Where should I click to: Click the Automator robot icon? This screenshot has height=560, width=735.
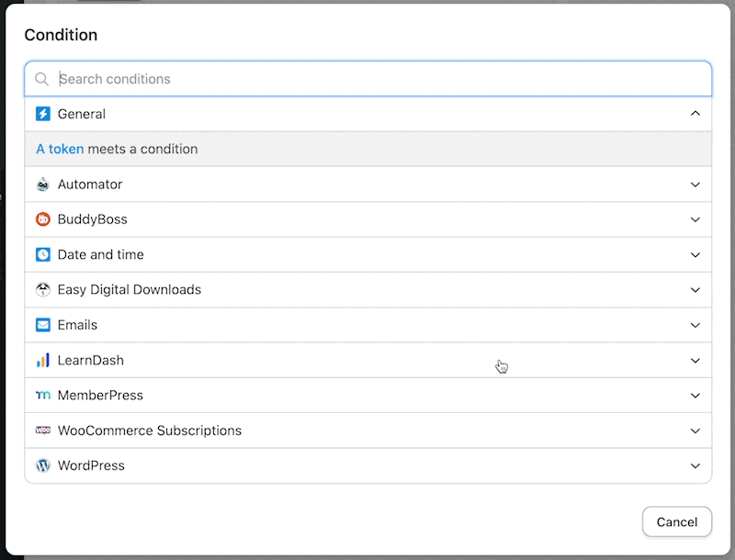[42, 185]
